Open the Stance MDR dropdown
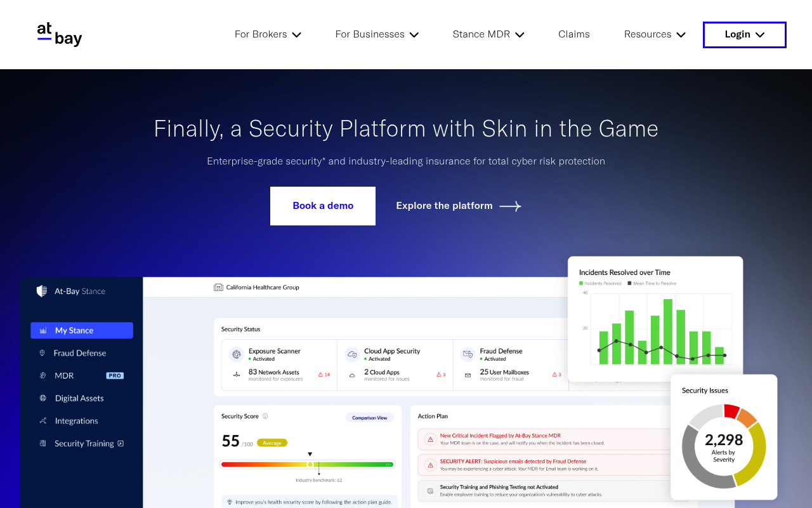Image resolution: width=812 pixels, height=508 pixels. tap(488, 34)
